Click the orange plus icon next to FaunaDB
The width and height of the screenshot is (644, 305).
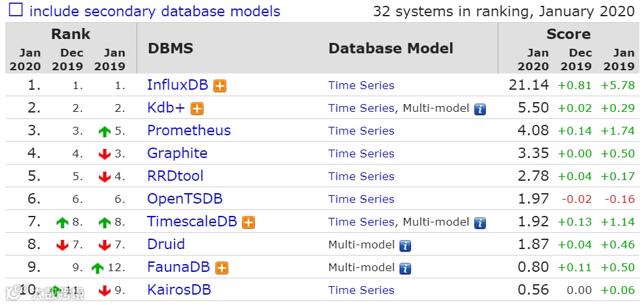click(x=222, y=268)
